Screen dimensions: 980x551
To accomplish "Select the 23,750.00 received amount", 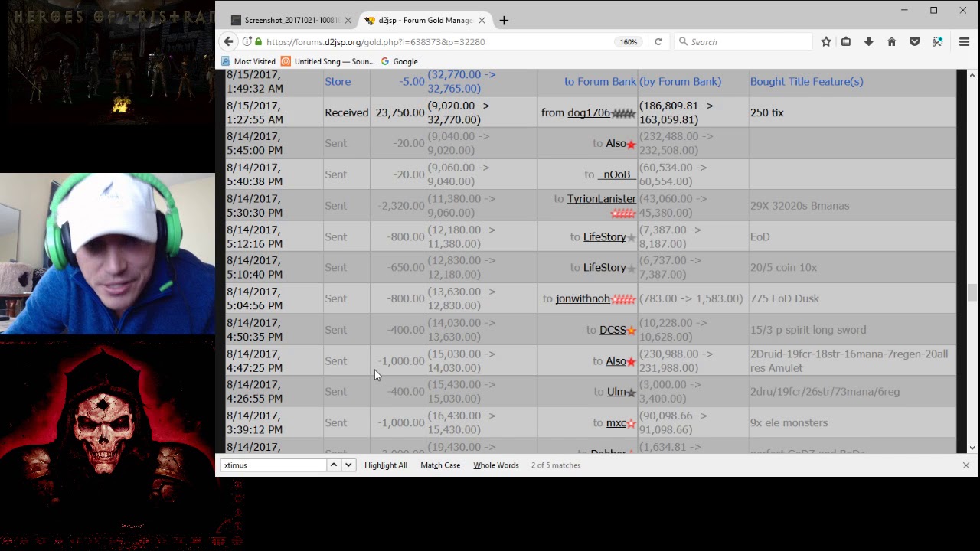I will click(400, 112).
